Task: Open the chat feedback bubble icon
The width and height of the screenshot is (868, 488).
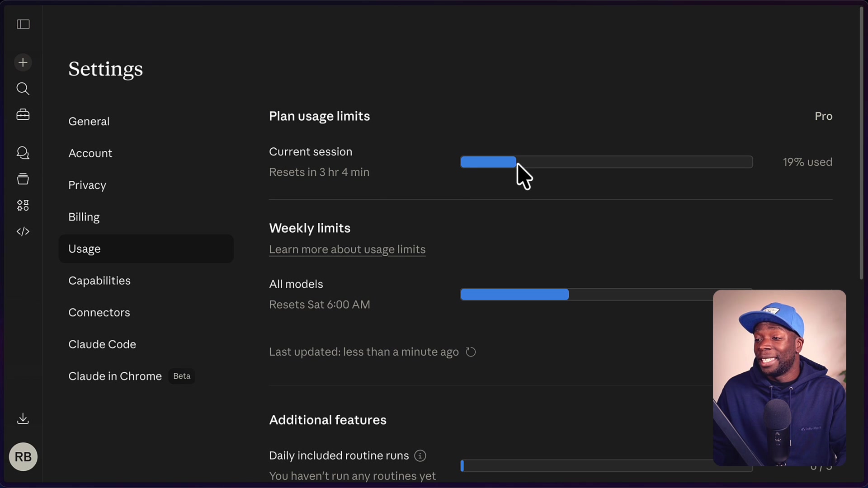Action: click(x=23, y=153)
